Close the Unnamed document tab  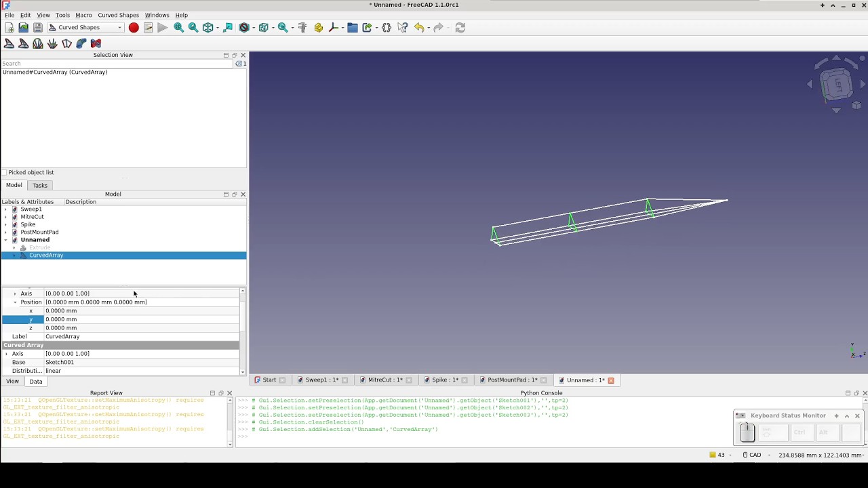(x=611, y=380)
